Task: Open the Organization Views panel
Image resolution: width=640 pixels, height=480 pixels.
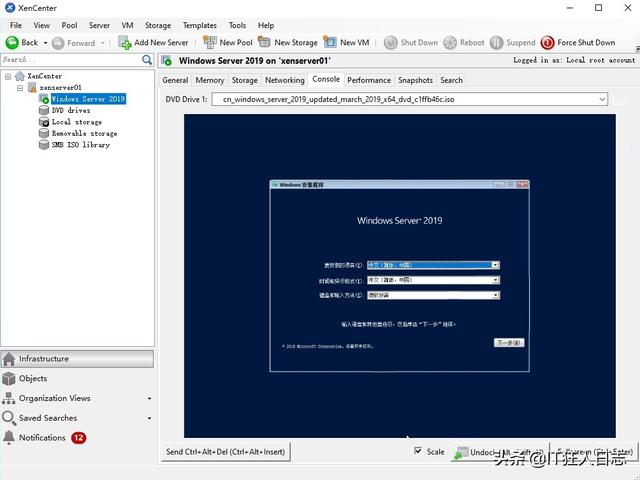Action: tap(54, 398)
